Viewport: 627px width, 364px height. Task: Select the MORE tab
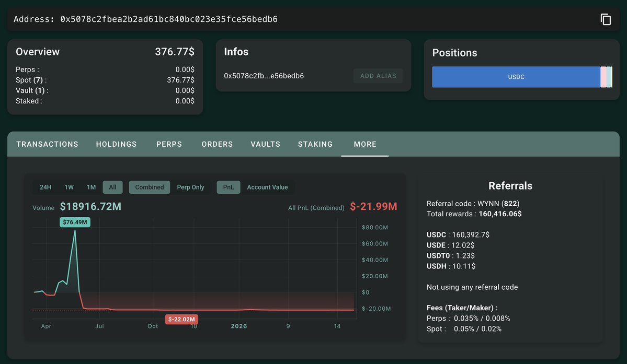[x=365, y=144]
